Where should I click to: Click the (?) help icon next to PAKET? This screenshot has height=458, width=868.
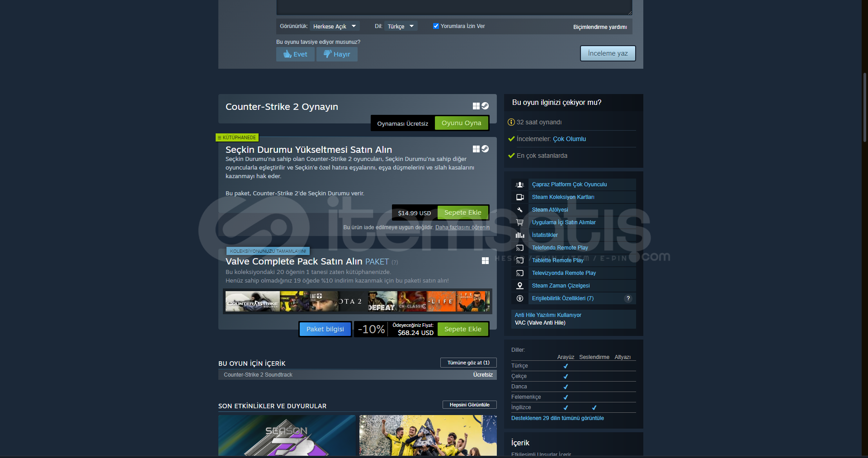tap(395, 262)
